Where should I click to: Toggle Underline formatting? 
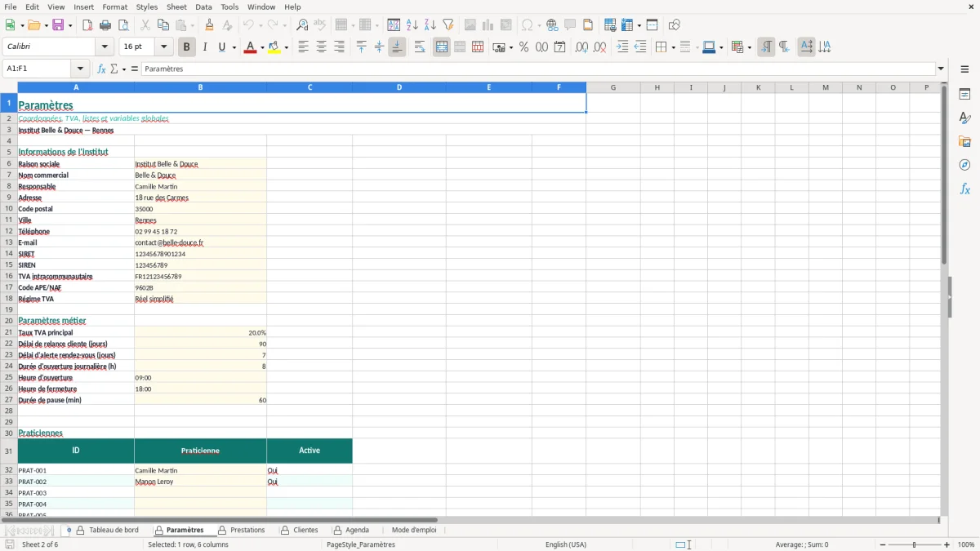[x=222, y=47]
